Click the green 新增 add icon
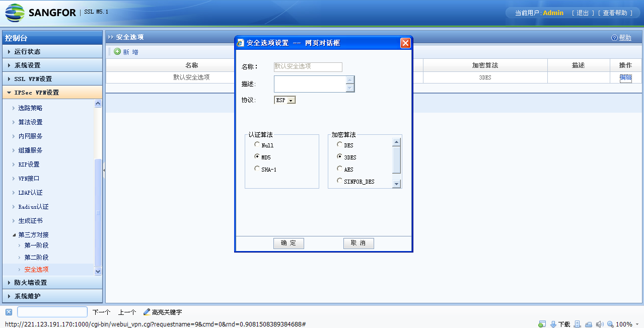 tap(117, 52)
